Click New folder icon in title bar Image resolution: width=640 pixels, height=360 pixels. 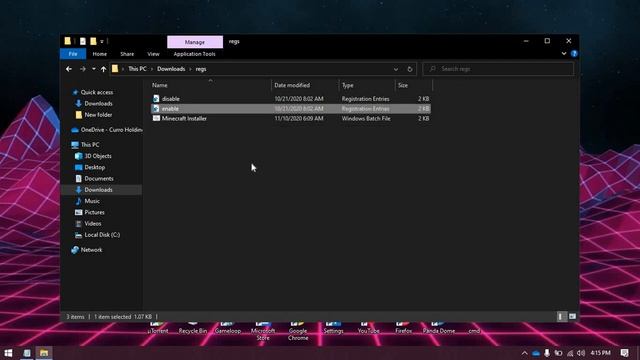point(93,41)
